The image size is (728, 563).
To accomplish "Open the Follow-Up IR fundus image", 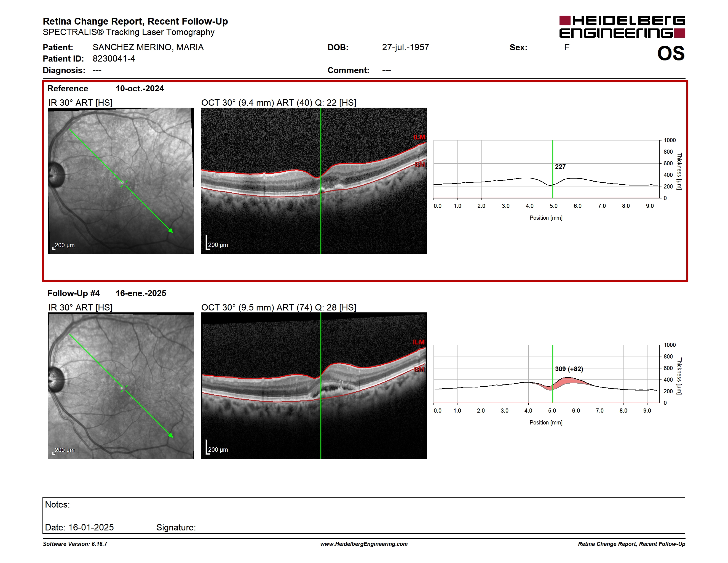I will [x=121, y=386].
